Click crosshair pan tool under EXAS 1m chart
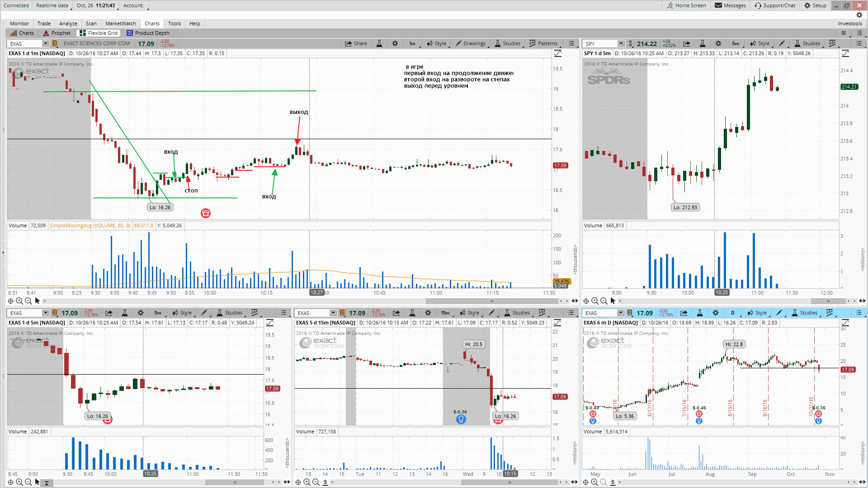The height and width of the screenshot is (488, 868). (10, 301)
